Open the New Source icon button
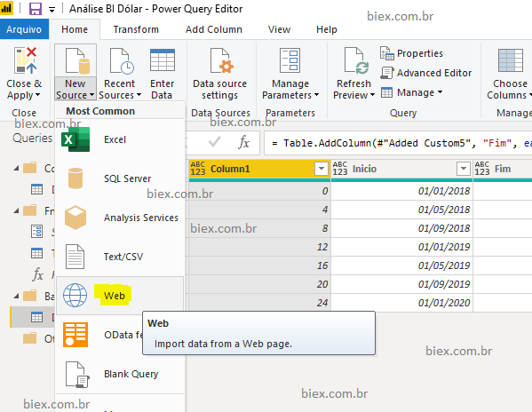 point(77,61)
